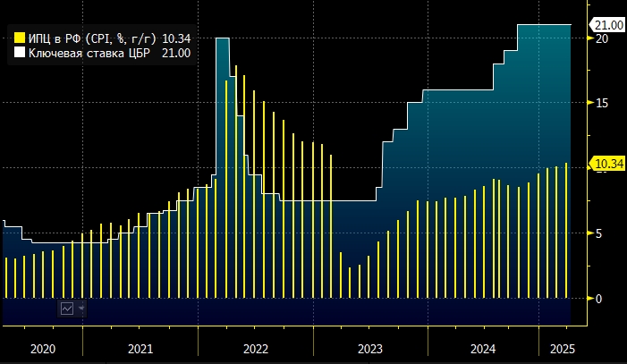Click the 5 tick label on the Y axis
The image size is (627, 364).
coord(599,233)
